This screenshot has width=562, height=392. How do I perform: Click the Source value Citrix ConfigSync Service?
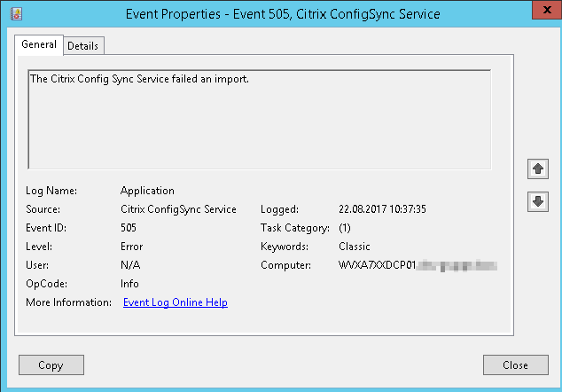(178, 209)
